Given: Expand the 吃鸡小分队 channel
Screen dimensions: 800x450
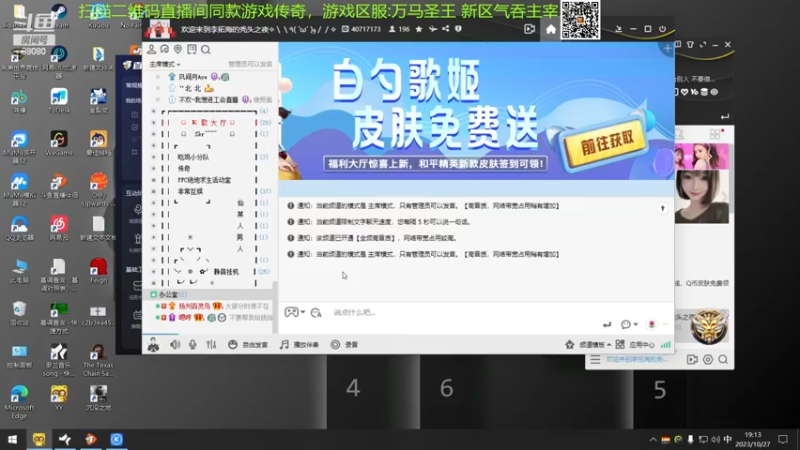Looking at the screenshot, I should coord(154,157).
